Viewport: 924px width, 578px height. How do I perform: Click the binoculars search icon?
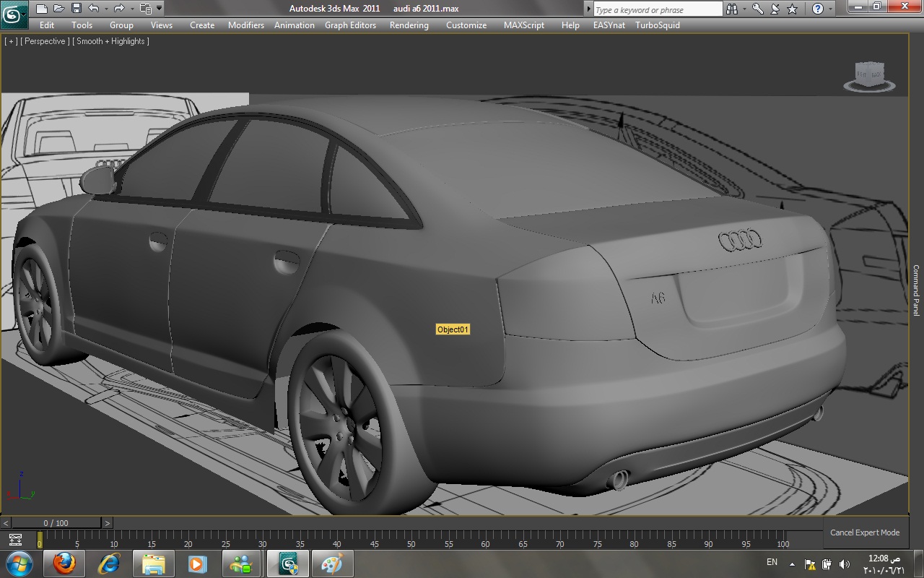732,9
